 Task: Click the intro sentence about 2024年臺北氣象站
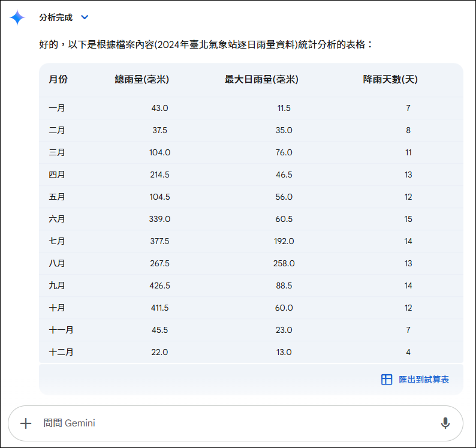[x=206, y=44]
